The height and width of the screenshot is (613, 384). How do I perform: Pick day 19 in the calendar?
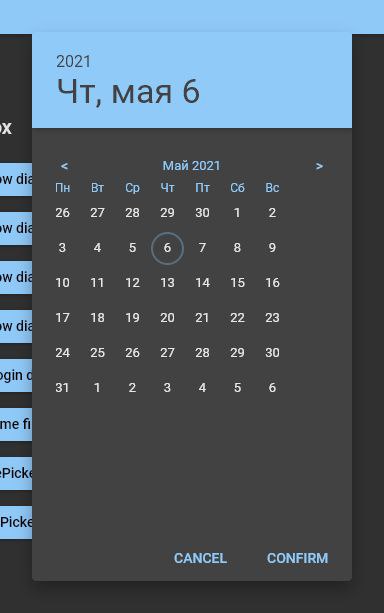(x=133, y=318)
